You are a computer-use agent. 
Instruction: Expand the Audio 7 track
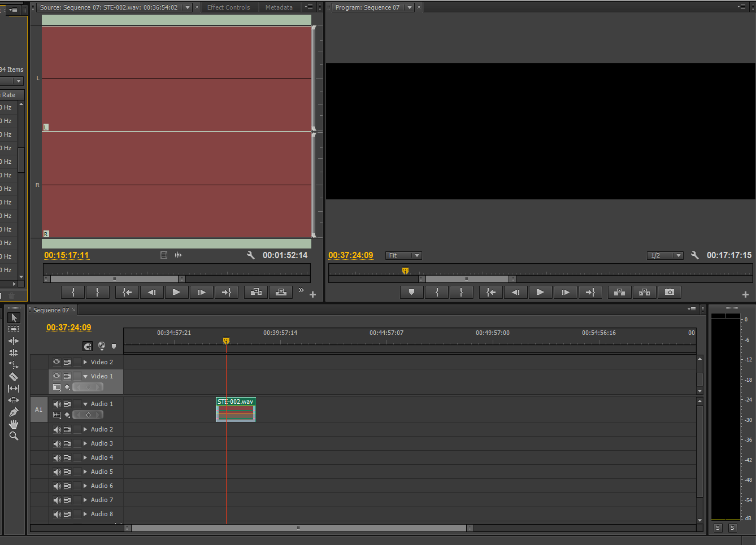pyautogui.click(x=85, y=500)
